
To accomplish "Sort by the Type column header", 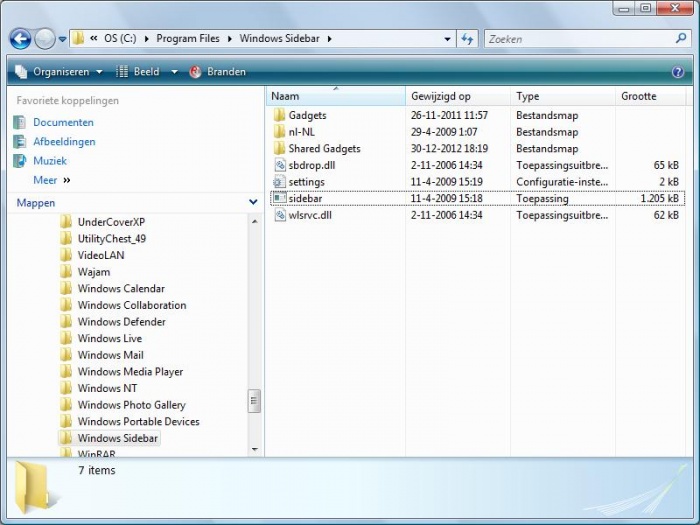I will [562, 96].
